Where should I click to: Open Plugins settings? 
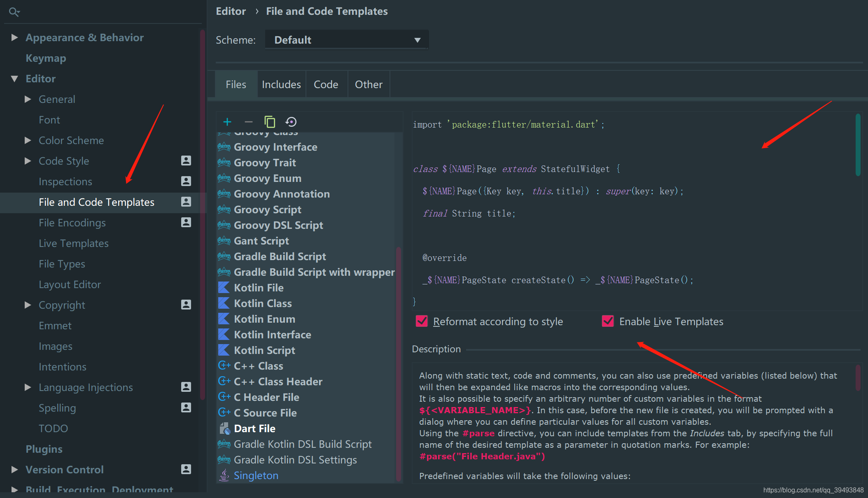(x=44, y=449)
